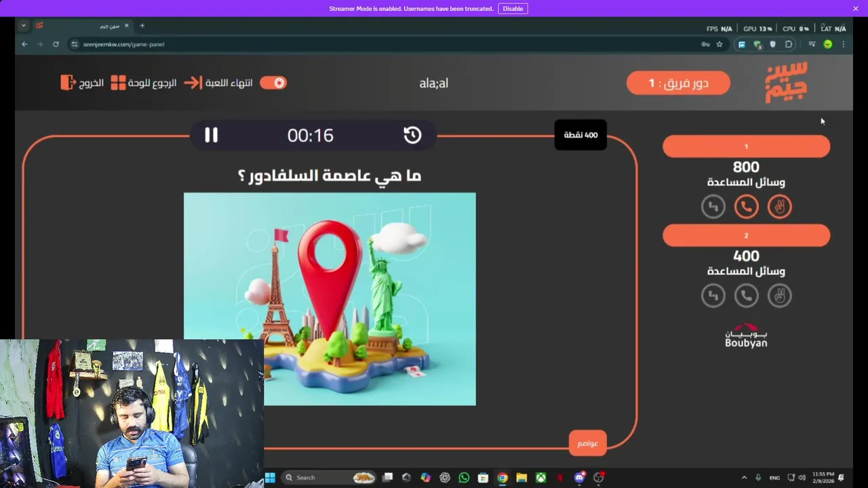Viewport: 868px width, 488px height.
Task: Open File Explorer from the taskbar
Action: point(521,477)
